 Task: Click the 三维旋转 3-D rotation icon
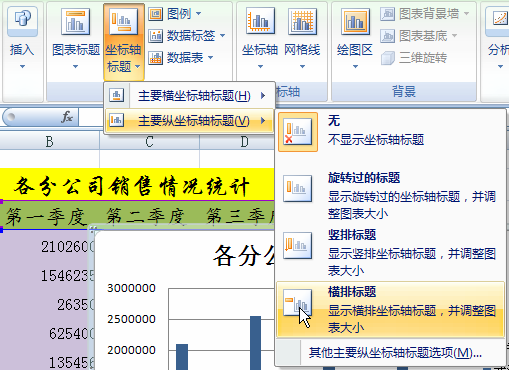[387, 58]
